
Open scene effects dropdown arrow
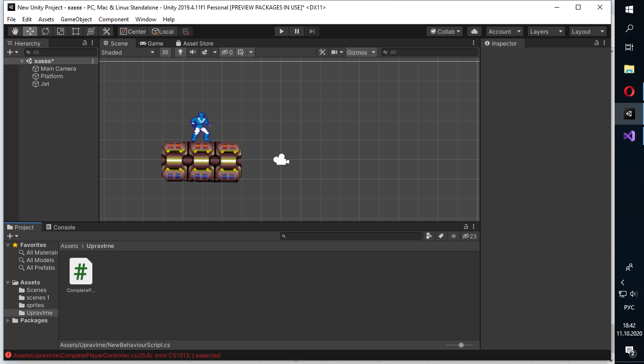215,52
